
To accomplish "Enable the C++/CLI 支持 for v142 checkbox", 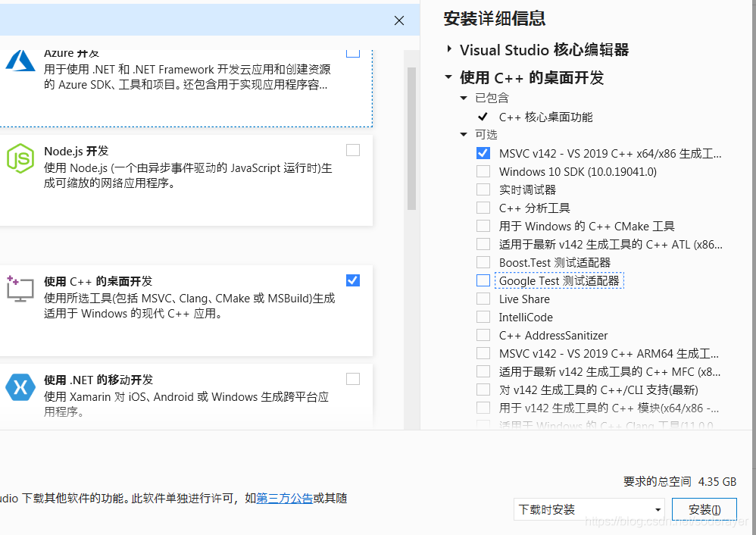I will tap(483, 390).
